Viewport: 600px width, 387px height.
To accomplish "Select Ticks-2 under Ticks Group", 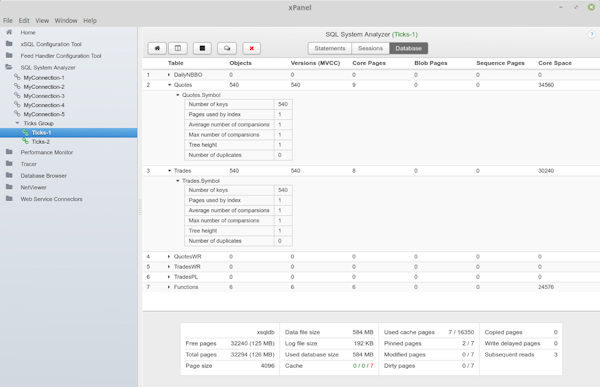I will click(x=41, y=142).
